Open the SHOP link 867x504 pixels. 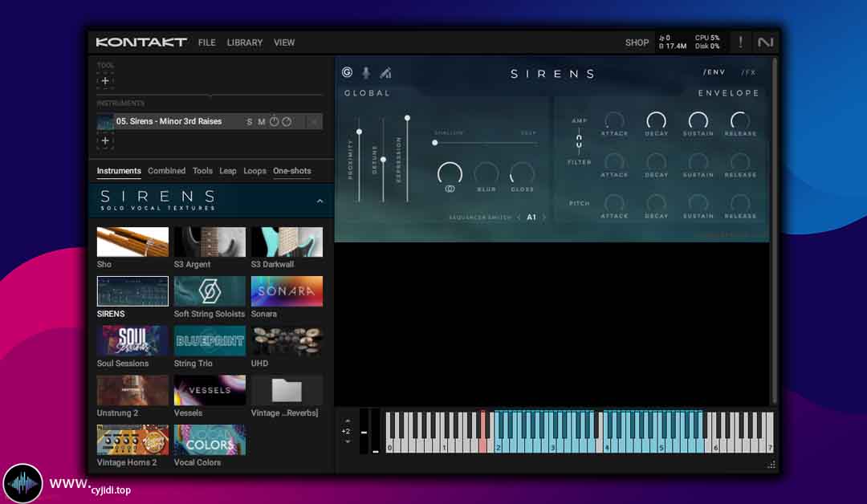(x=637, y=43)
